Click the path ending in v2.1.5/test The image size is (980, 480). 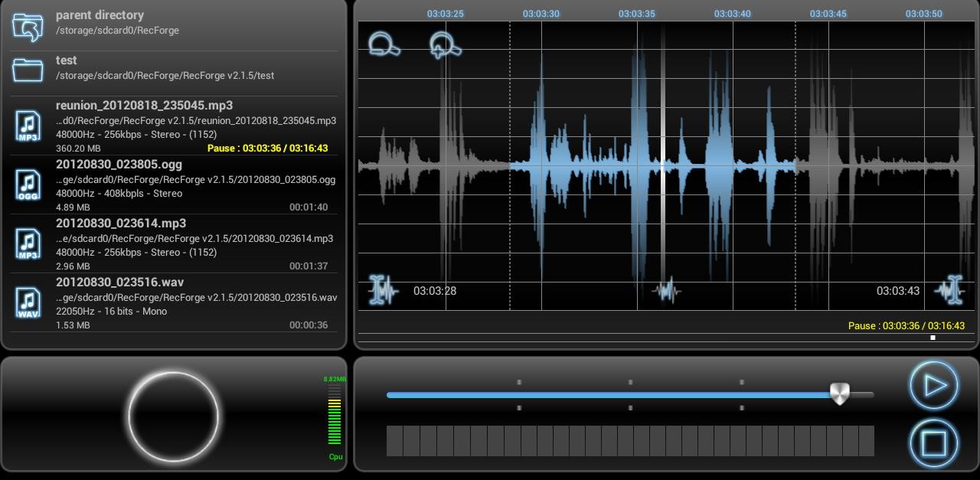coord(165,76)
